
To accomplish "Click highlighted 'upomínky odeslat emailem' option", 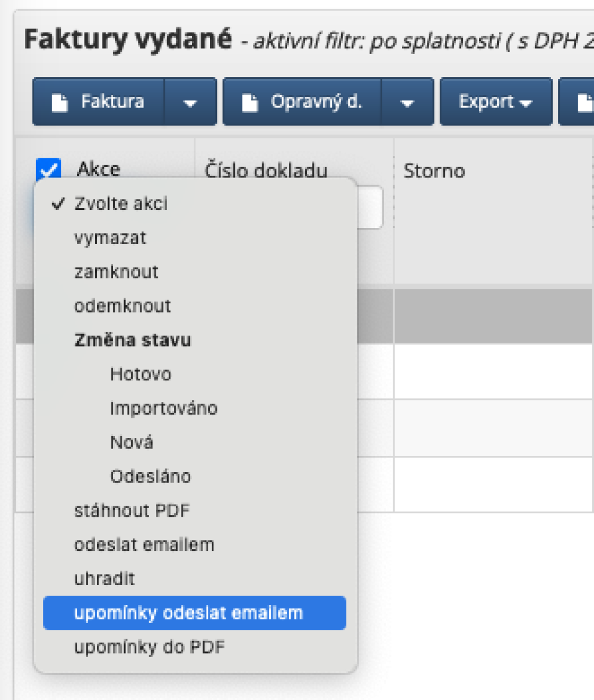I will 189,613.
